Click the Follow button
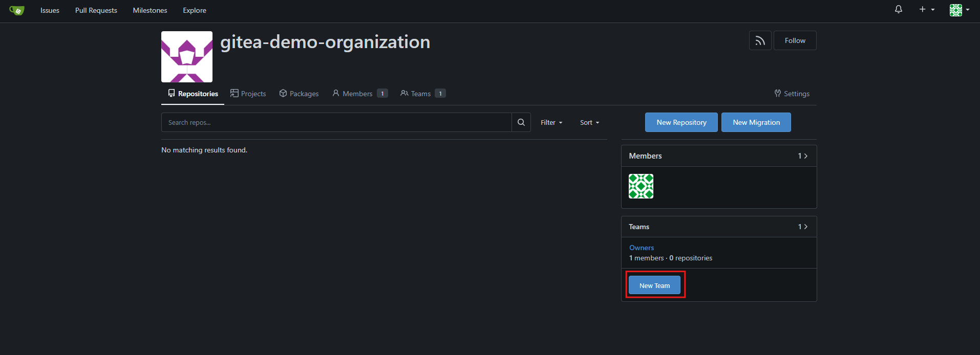This screenshot has width=980, height=355. coord(795,40)
